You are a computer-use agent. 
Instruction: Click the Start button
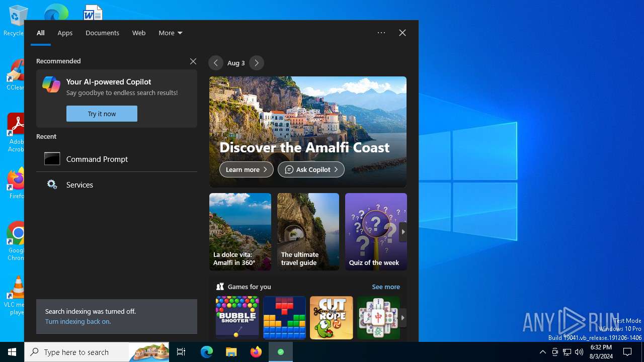(x=12, y=352)
